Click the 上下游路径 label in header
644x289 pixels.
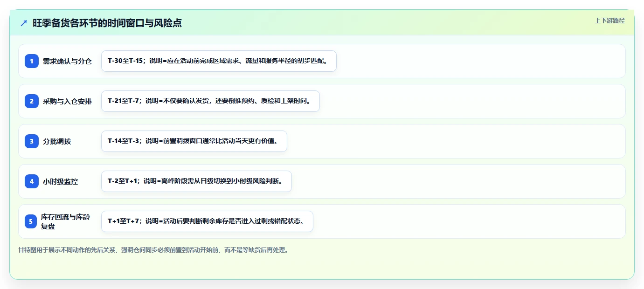coord(609,21)
